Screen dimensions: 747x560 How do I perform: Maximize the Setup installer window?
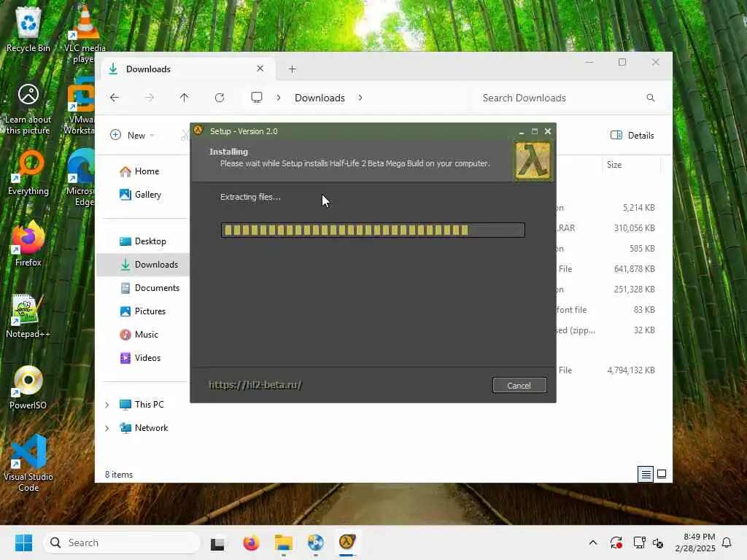tap(535, 131)
